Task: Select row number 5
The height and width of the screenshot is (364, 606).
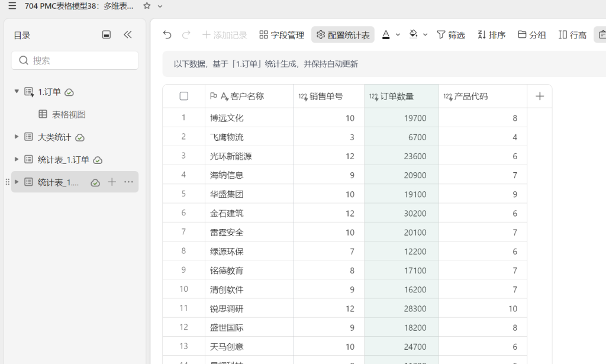Action: [x=183, y=194]
